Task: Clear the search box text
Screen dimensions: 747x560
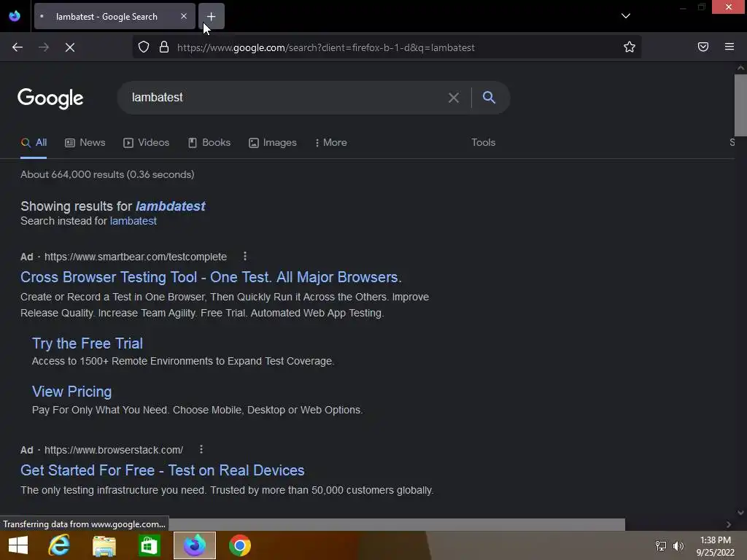Action: pyautogui.click(x=454, y=98)
